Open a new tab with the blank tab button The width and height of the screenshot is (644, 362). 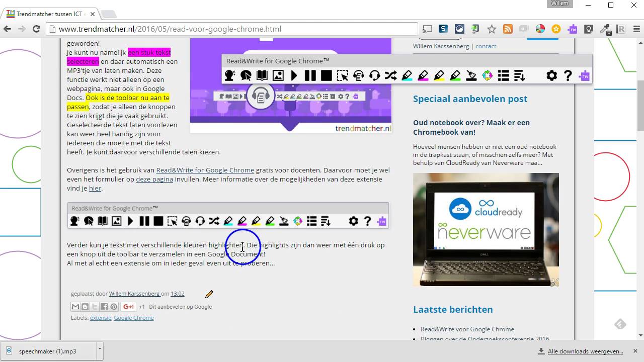click(108, 14)
